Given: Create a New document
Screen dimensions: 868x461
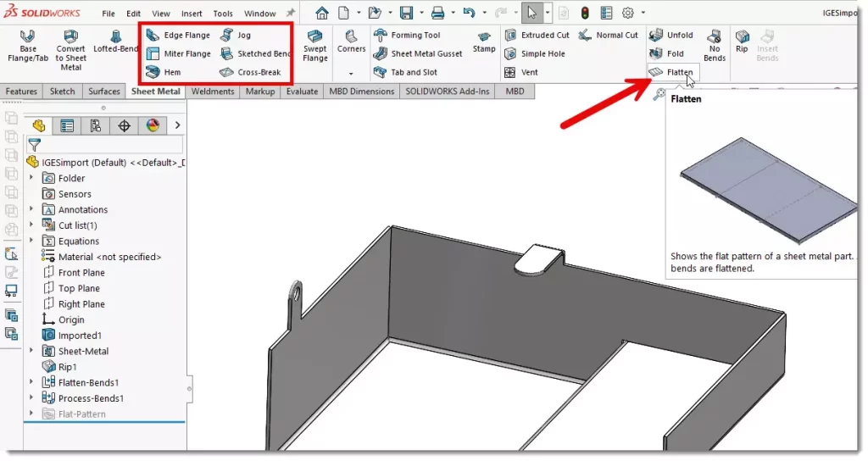Looking at the screenshot, I should pos(344,13).
